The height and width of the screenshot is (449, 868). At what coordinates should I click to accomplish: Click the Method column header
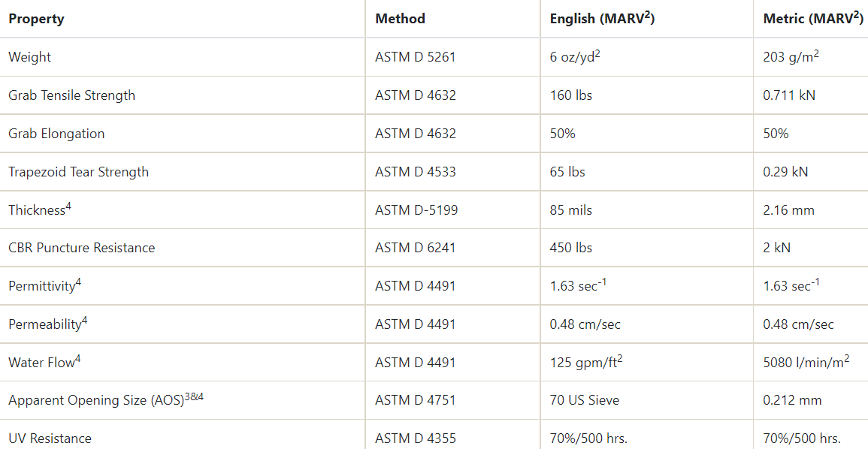[x=401, y=19]
